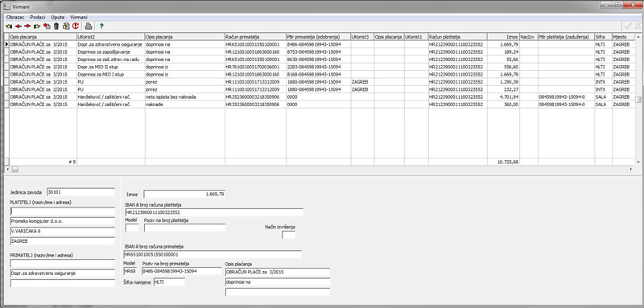Click the Iznos field showing 1.669,79
The image size is (644, 308).
tap(184, 194)
